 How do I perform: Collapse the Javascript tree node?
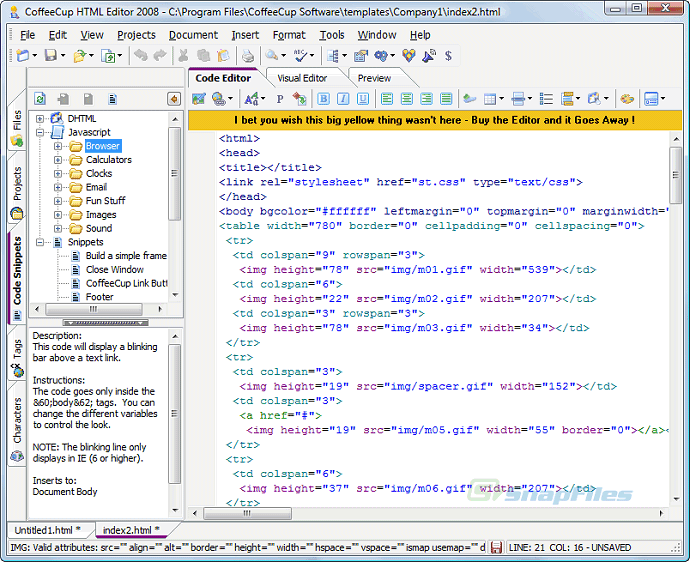[41, 132]
